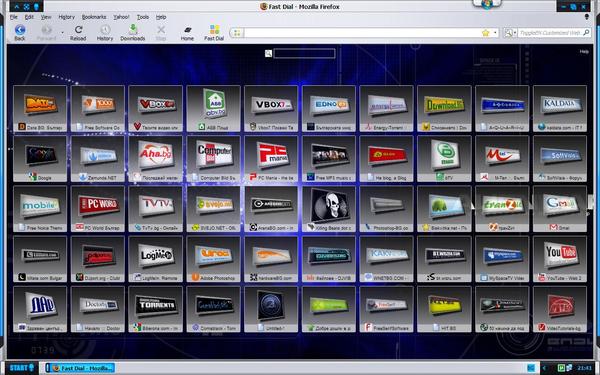Viewport: 600px width, 375px height.
Task: Click the START button in the taskbar
Action: pyautogui.click(x=21, y=368)
